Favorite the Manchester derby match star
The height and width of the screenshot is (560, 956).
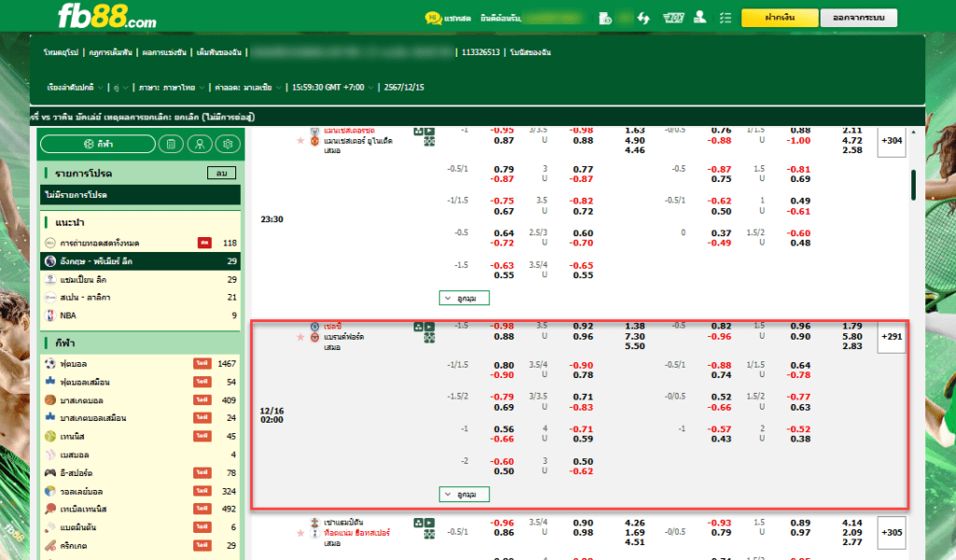click(x=300, y=141)
